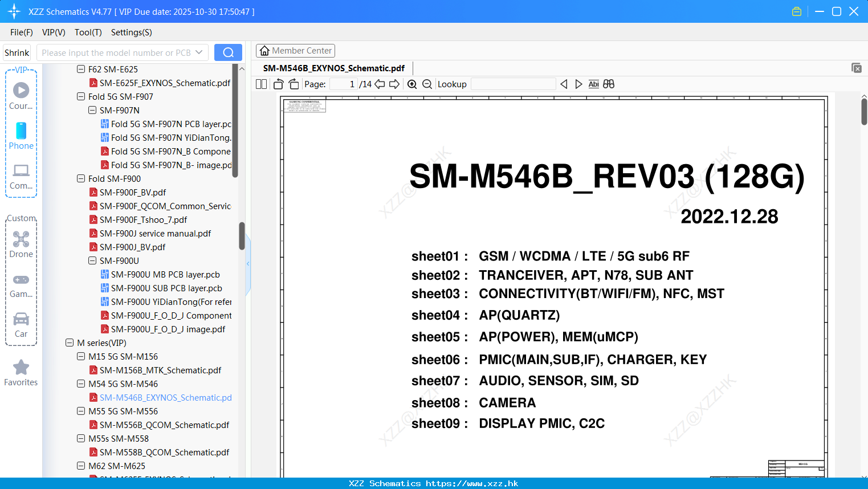Open the Tool menu
Screen dimensions: 868x489
pyautogui.click(x=88, y=32)
